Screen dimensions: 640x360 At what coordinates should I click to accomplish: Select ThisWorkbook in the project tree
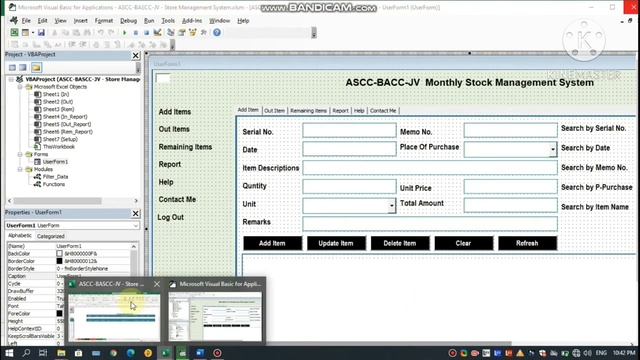(x=59, y=147)
